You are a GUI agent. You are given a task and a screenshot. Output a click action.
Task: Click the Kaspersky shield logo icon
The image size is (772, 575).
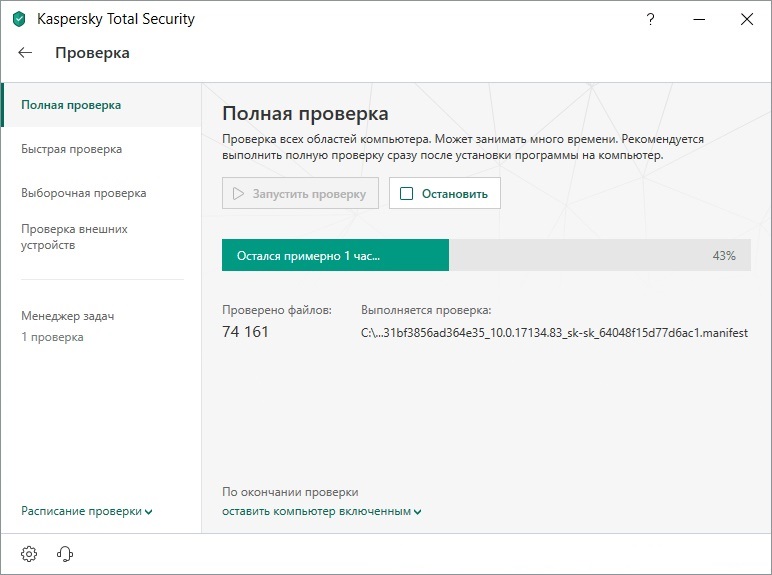[x=19, y=19]
